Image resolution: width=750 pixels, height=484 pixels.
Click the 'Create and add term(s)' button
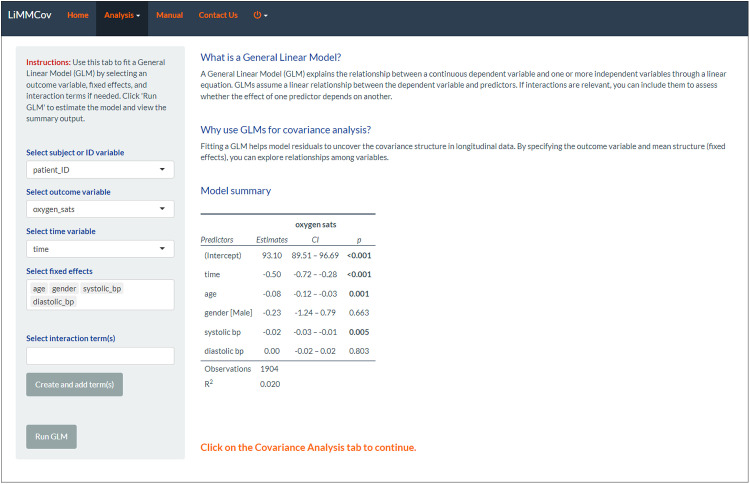[74, 385]
